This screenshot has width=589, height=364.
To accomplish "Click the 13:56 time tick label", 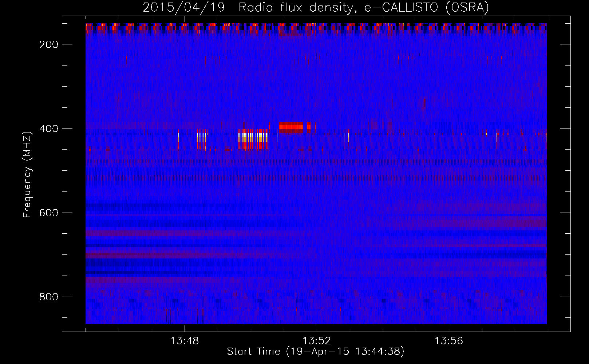I will click(x=449, y=341).
